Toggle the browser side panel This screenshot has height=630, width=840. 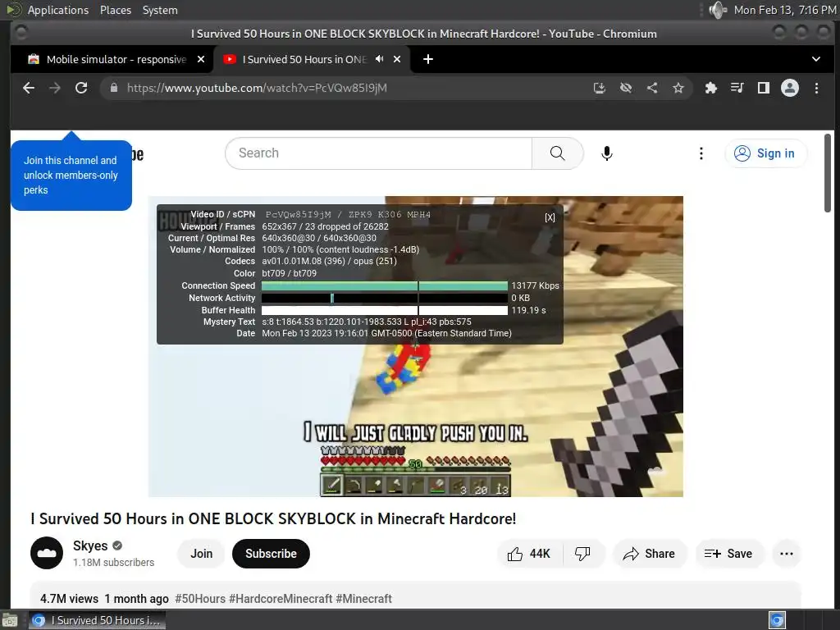tap(764, 88)
